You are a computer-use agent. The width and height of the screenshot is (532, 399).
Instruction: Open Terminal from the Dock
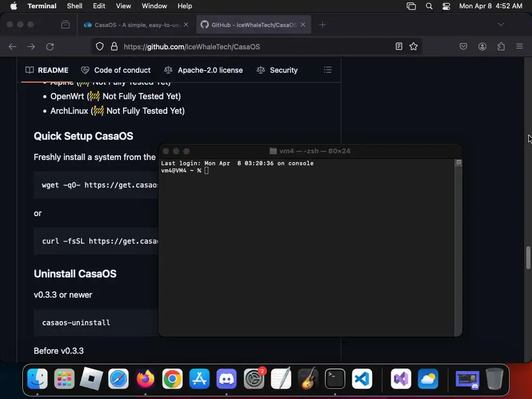pyautogui.click(x=335, y=379)
